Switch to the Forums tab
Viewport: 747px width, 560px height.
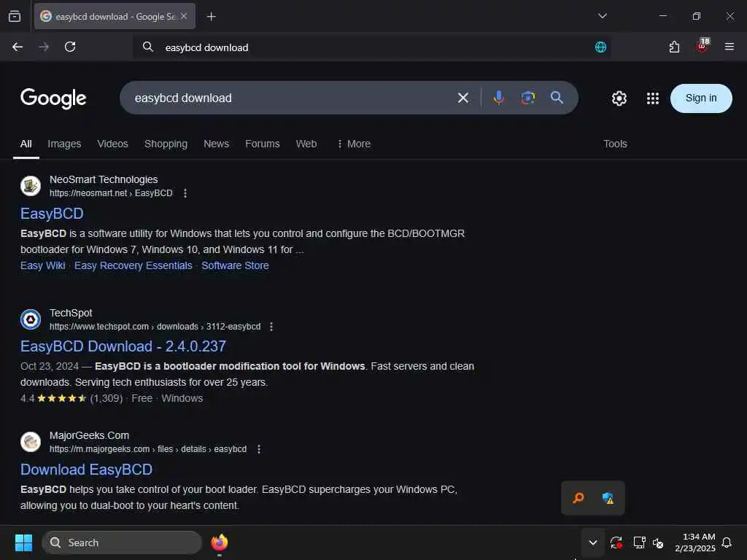(x=262, y=144)
